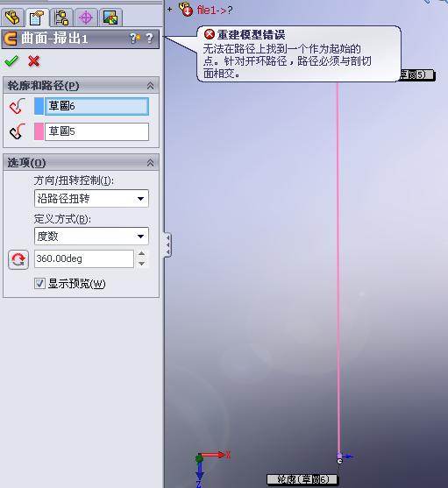Click the twist direction reverse button
Viewport: 448px width, 488px height.
[18, 259]
